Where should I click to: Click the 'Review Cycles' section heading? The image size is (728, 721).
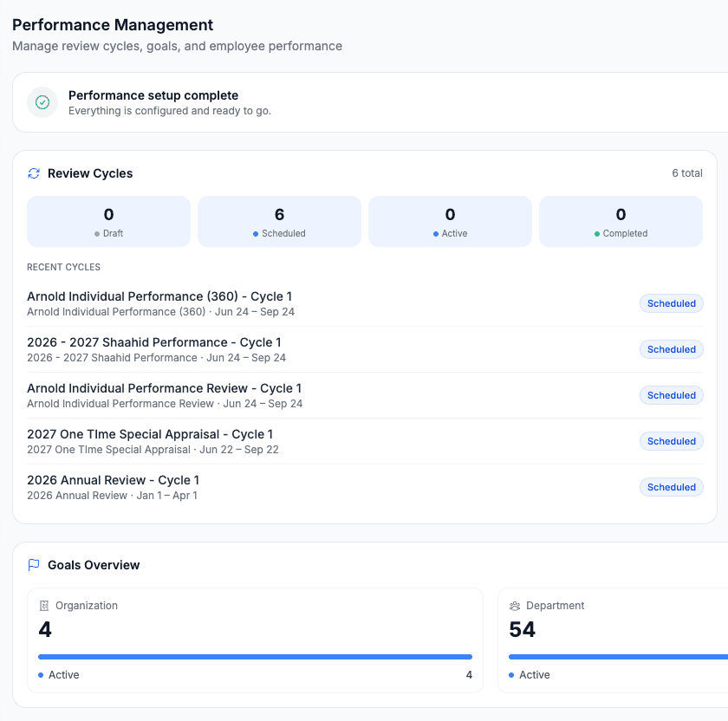click(90, 173)
